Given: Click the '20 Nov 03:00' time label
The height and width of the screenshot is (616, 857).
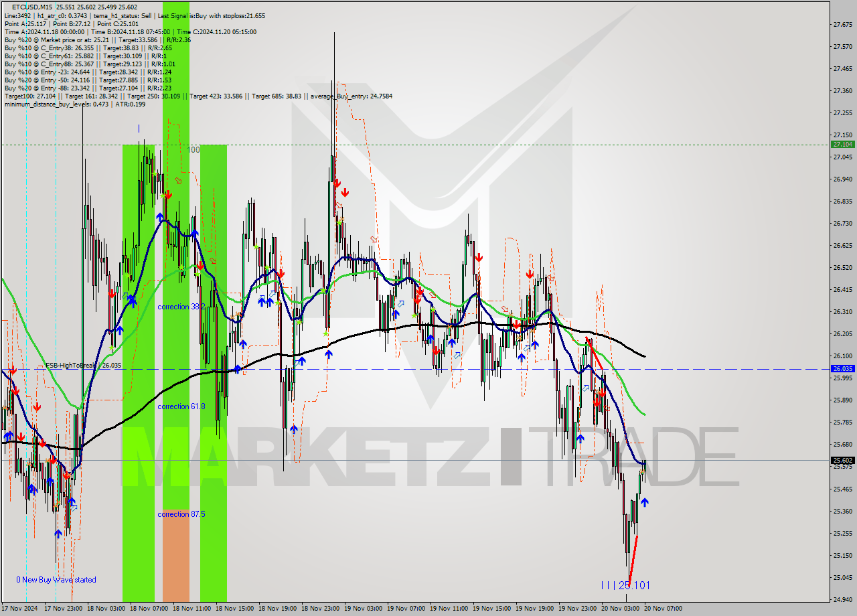Looking at the screenshot, I should click(x=621, y=609).
